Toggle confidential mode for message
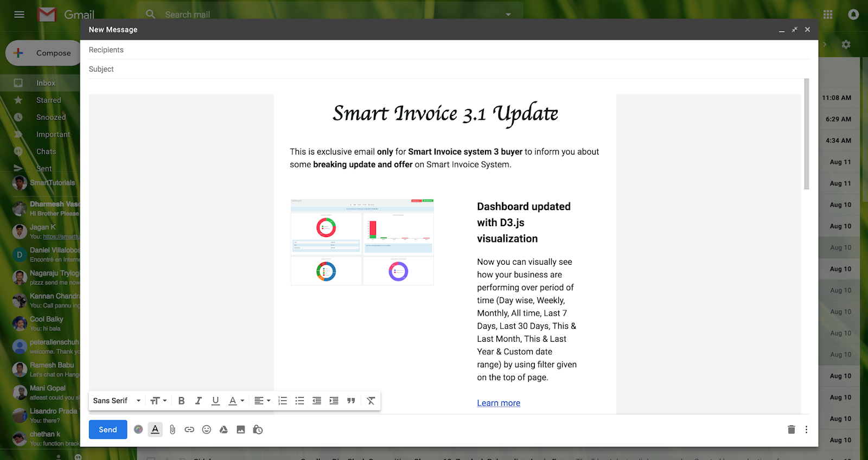This screenshot has height=460, width=868. tap(258, 430)
